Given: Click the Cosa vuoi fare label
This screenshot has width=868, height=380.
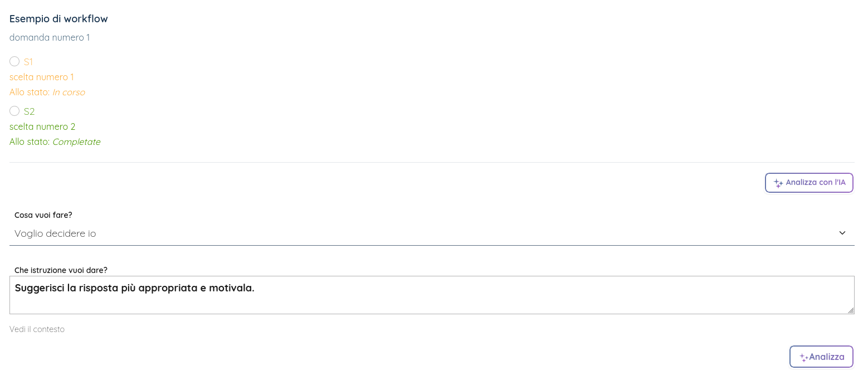Looking at the screenshot, I should [x=43, y=215].
